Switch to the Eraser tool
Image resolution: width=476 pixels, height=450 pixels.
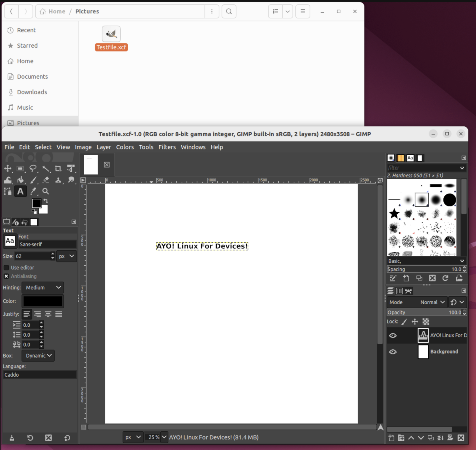coord(46,180)
